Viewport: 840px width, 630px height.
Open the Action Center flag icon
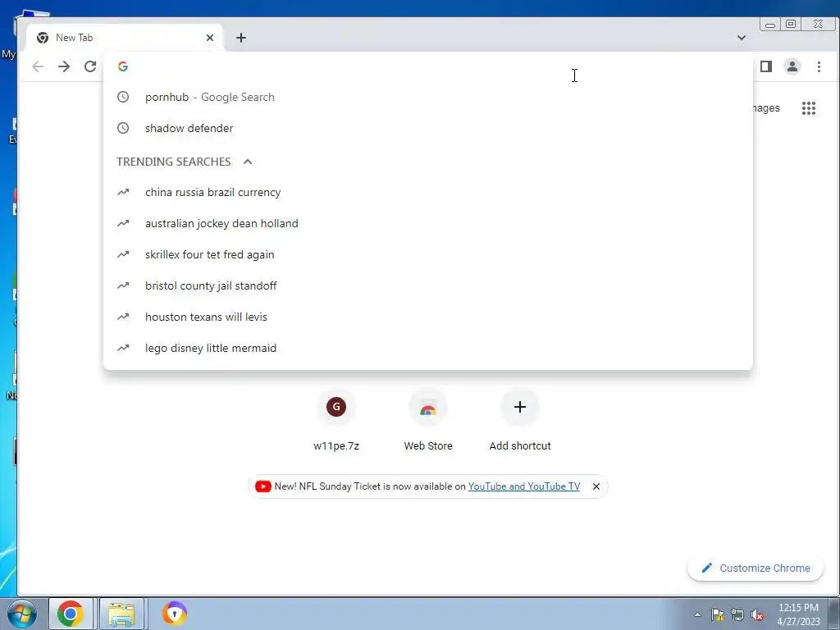(717, 614)
